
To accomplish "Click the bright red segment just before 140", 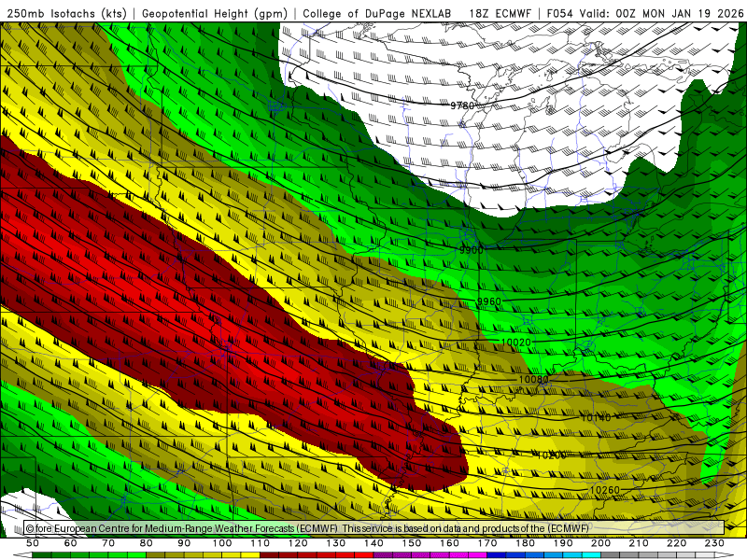I will (x=364, y=555).
